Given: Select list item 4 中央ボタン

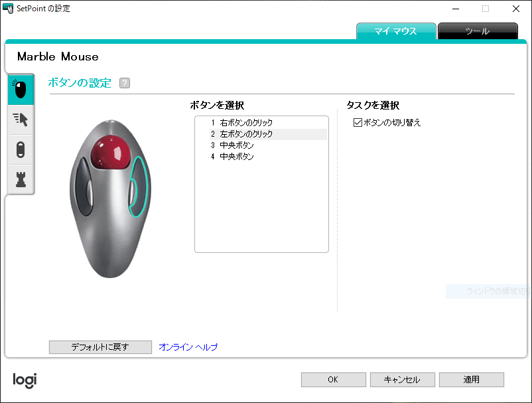Looking at the screenshot, I should pyautogui.click(x=268, y=157).
